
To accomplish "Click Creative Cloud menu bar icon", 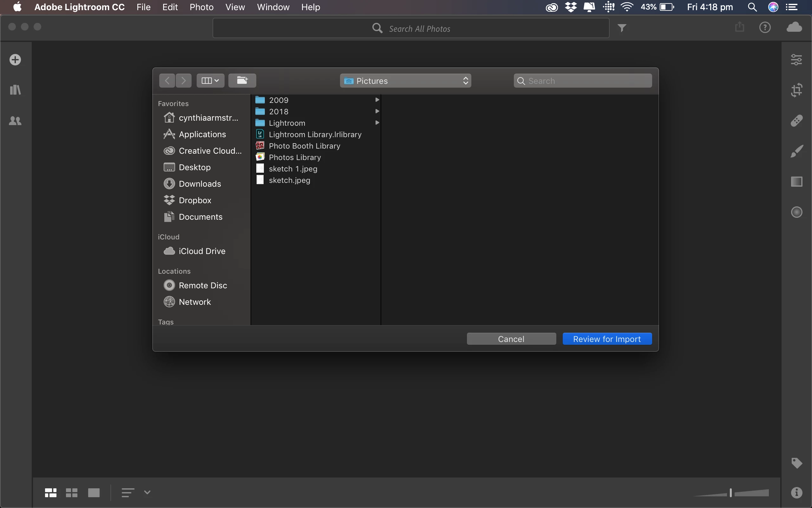I will (552, 7).
